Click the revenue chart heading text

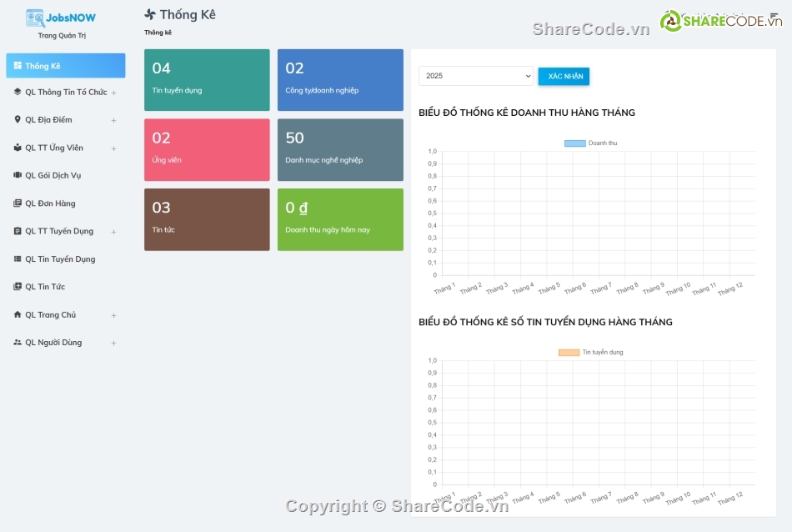click(x=527, y=113)
